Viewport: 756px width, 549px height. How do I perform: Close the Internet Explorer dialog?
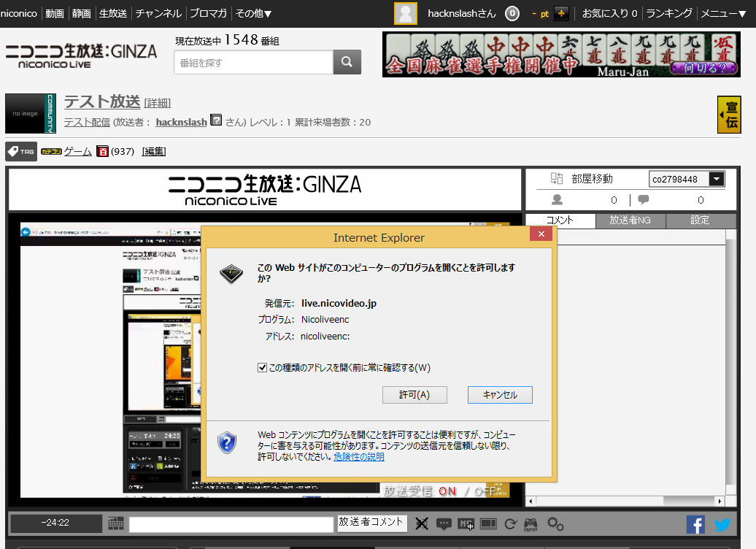coord(541,234)
